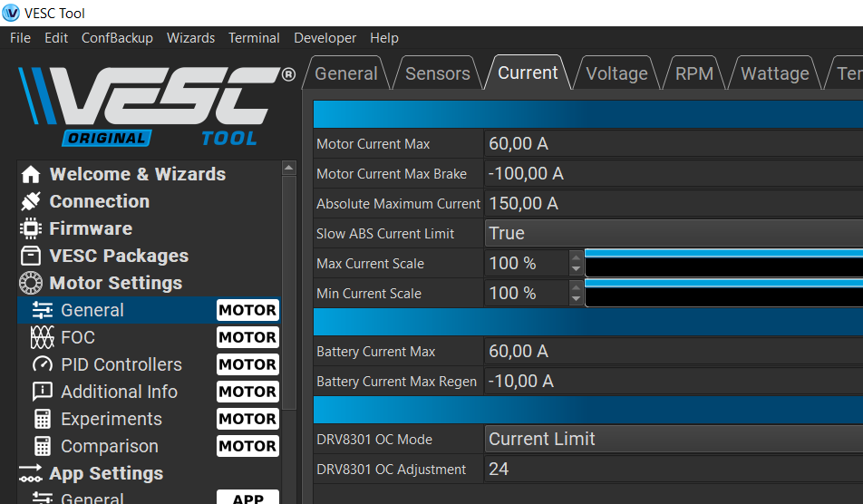Increase Max Current Scale with up arrow

tap(576, 257)
